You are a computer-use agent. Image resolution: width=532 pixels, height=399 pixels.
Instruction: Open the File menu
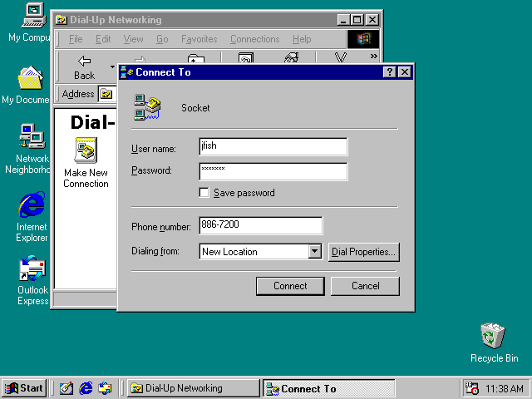click(76, 39)
